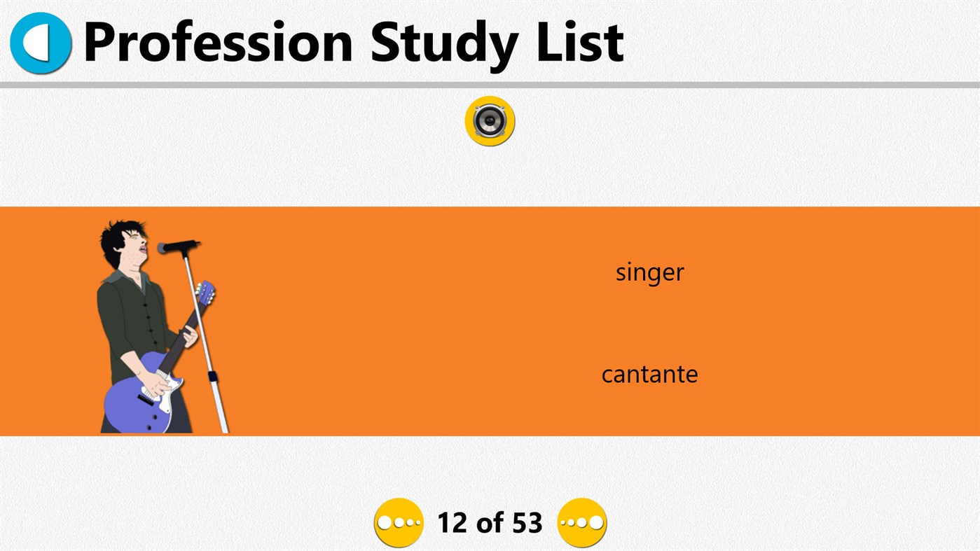Click the speaker icon to hear pronunciation
The image size is (980, 551).
pyautogui.click(x=490, y=120)
